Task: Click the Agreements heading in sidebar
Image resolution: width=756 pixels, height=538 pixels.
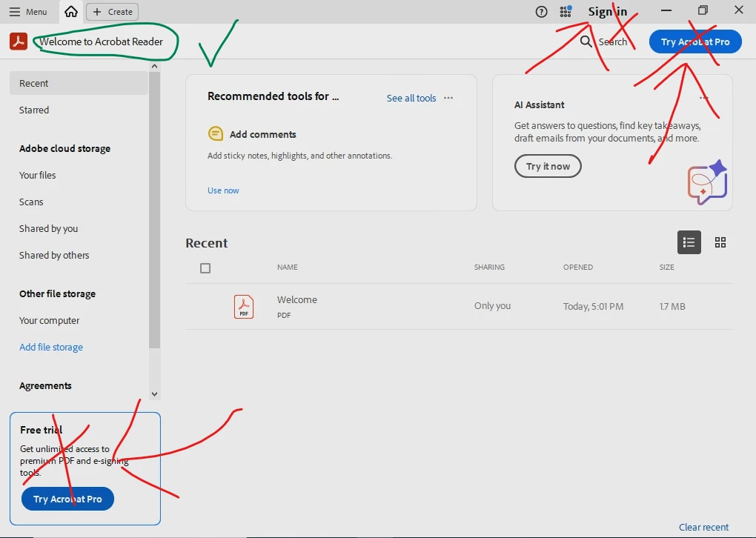Action: tap(45, 385)
